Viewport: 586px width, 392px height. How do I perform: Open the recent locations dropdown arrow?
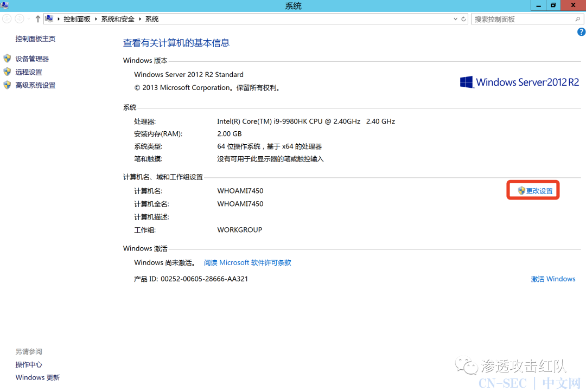coord(29,19)
